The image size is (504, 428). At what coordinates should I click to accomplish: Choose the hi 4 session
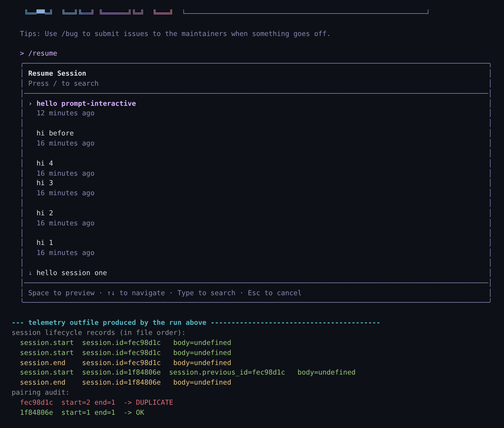click(x=45, y=163)
